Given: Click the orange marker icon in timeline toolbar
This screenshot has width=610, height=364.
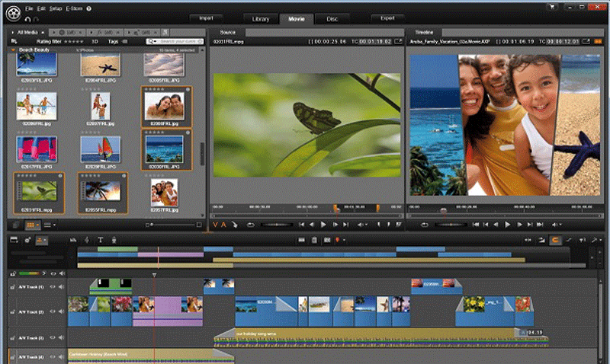Looking at the screenshot, I should [337, 240].
